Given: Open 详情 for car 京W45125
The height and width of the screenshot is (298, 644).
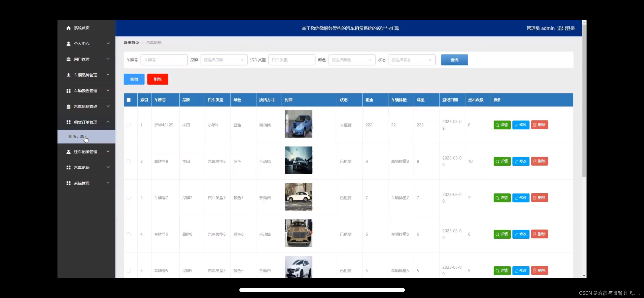Looking at the screenshot, I should (x=502, y=125).
